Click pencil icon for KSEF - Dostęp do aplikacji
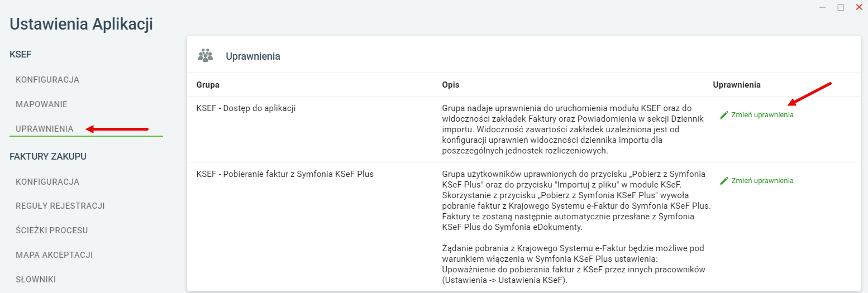Image resolution: width=868 pixels, height=293 pixels. [724, 115]
